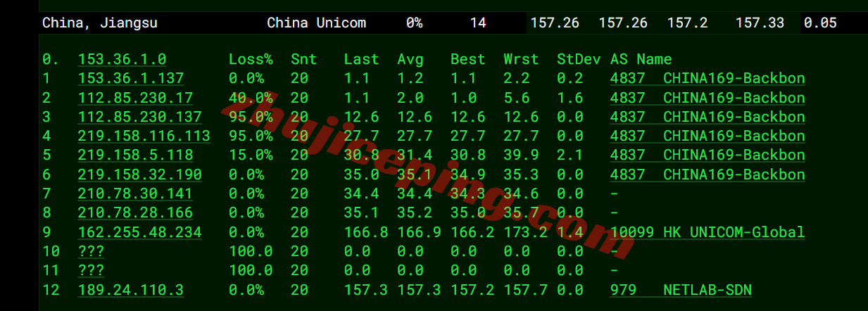Open final hop address 189.24.110.3
The width and height of the screenshot is (868, 311).
click(x=131, y=290)
